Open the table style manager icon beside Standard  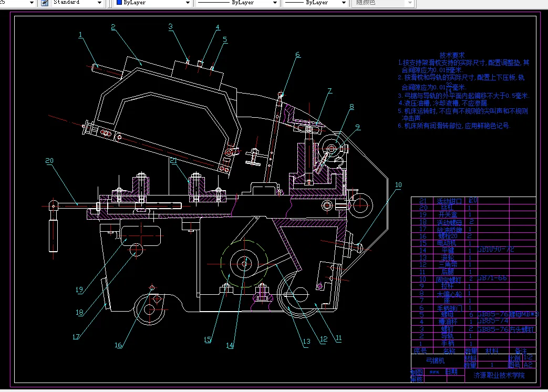[45, 3]
